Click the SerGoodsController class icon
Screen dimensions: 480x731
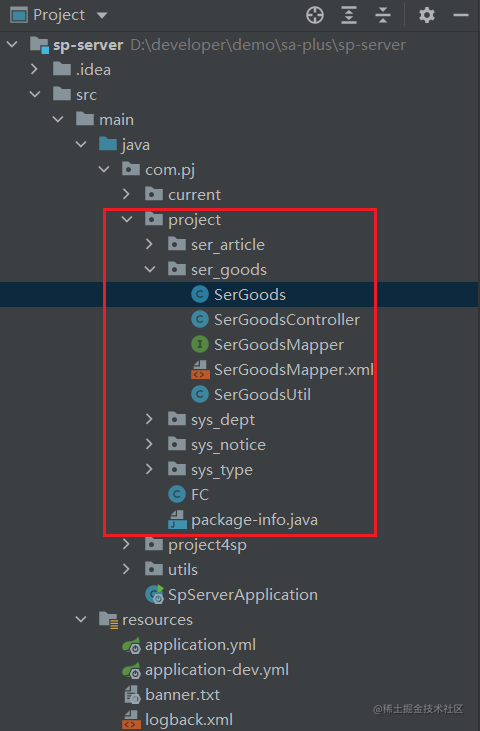[200, 319]
